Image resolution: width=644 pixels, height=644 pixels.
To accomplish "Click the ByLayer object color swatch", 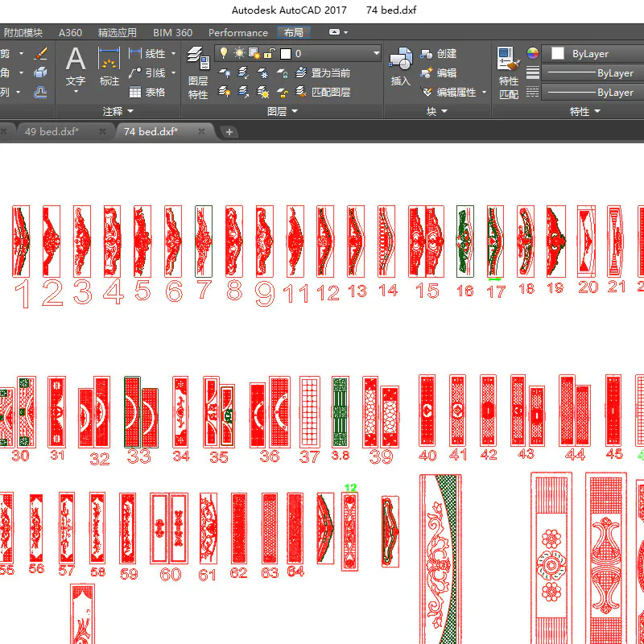I will (557, 54).
